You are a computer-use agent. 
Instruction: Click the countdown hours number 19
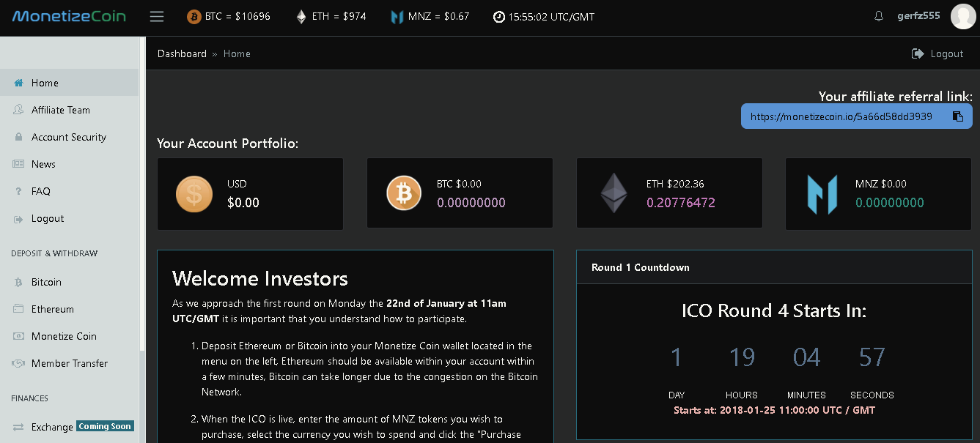click(742, 357)
